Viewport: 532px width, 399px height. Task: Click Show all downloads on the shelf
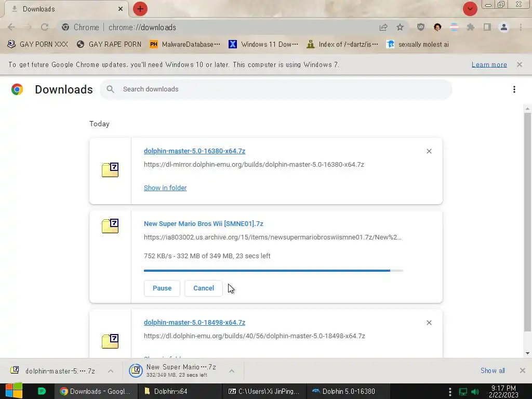point(493,370)
